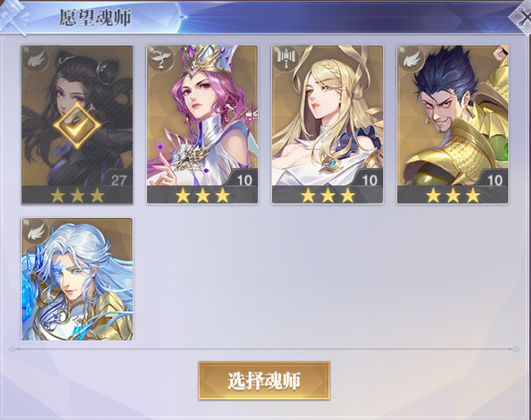Click the hammer icon beside 愿望魂师 title
This screenshot has height=420, width=531.
(13, 17)
